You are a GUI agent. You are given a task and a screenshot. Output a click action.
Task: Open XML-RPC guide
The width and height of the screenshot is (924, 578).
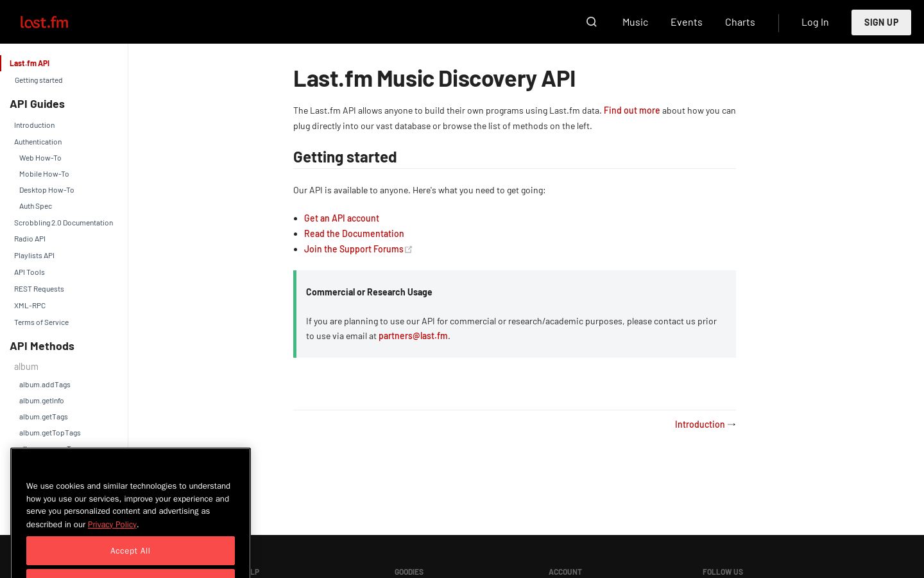30,306
